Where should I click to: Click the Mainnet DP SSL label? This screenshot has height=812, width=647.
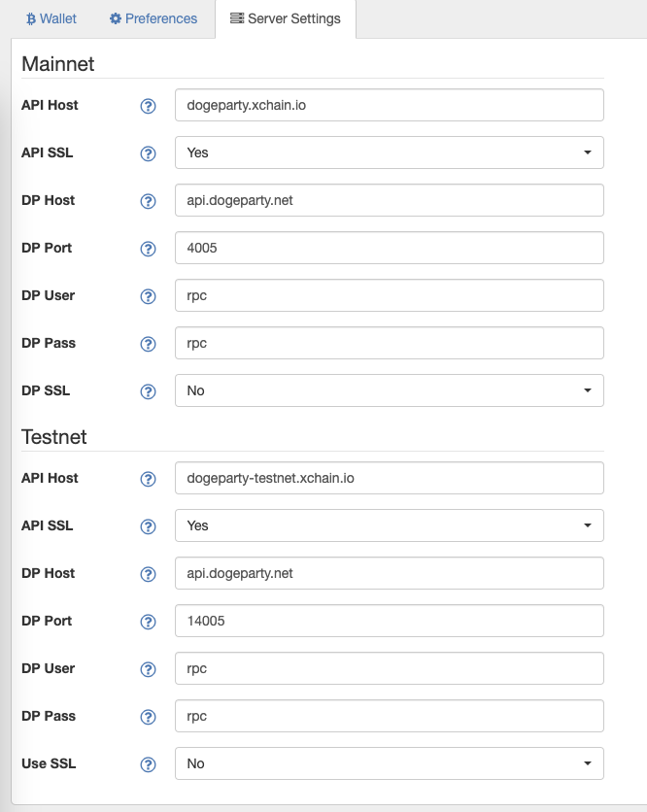click(46, 390)
